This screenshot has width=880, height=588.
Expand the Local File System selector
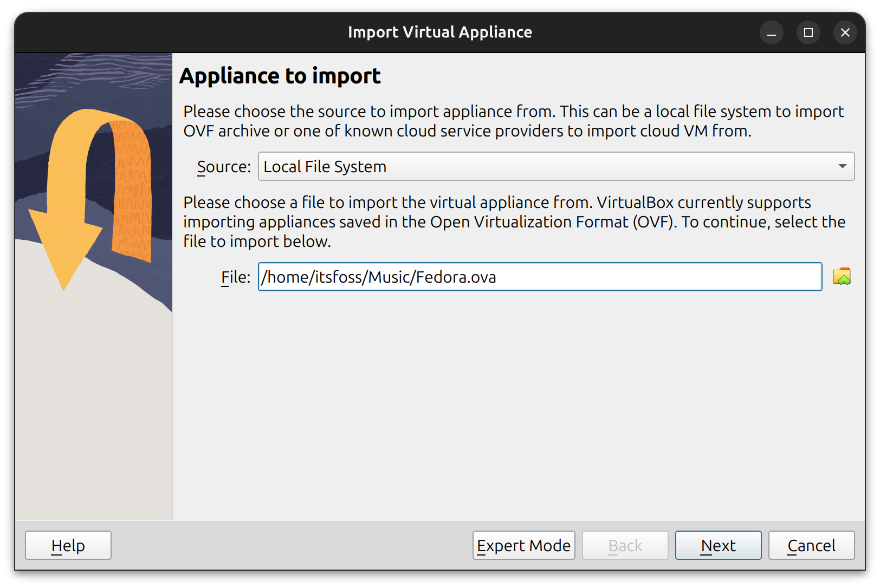555,166
